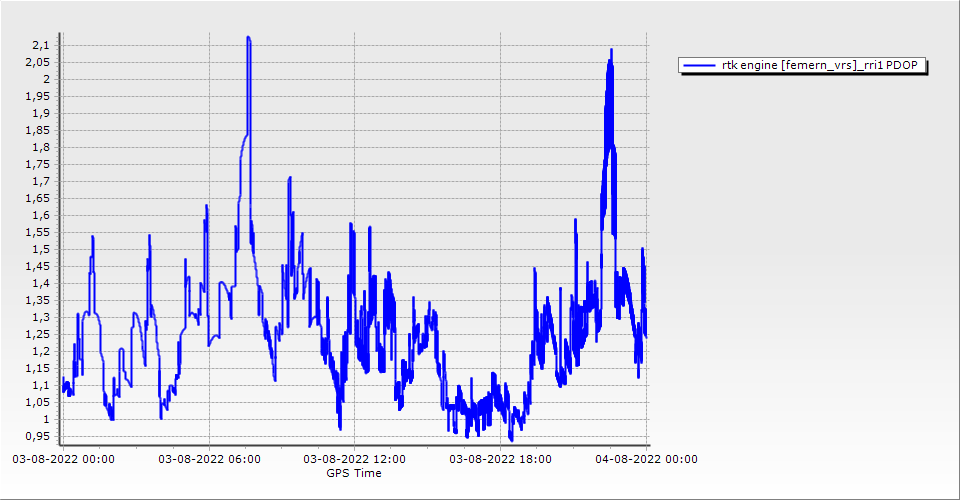
Task: Click the 'GPS Time' x-axis title
Action: [x=354, y=473]
